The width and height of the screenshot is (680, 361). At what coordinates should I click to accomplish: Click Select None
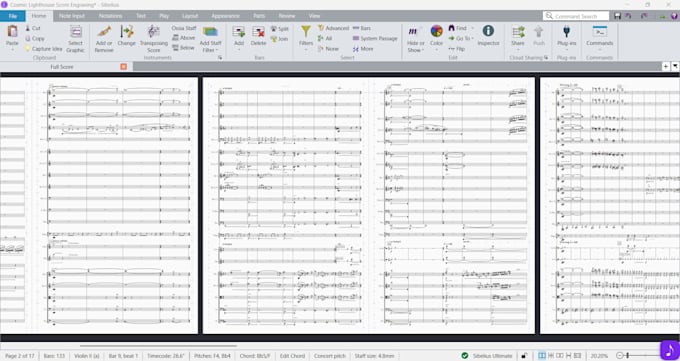coord(328,49)
